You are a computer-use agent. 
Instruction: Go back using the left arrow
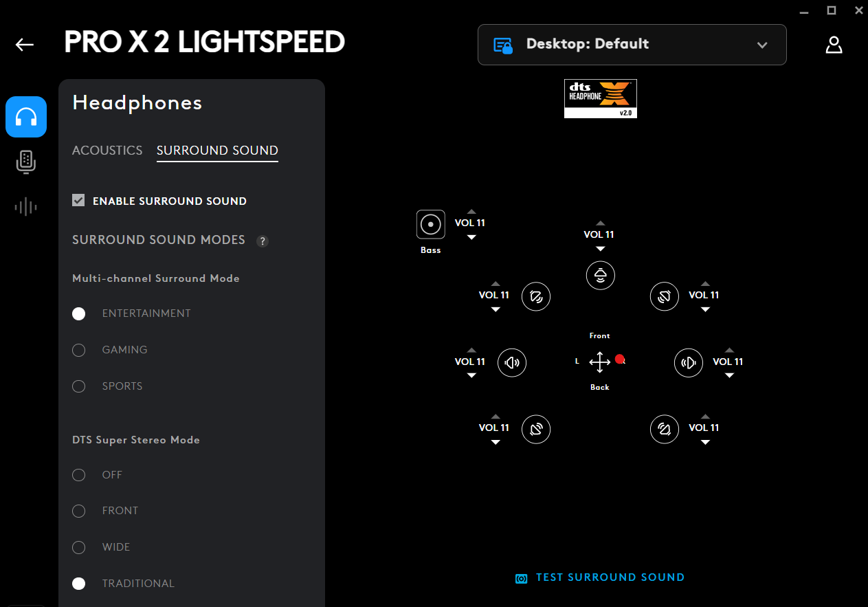coord(25,45)
